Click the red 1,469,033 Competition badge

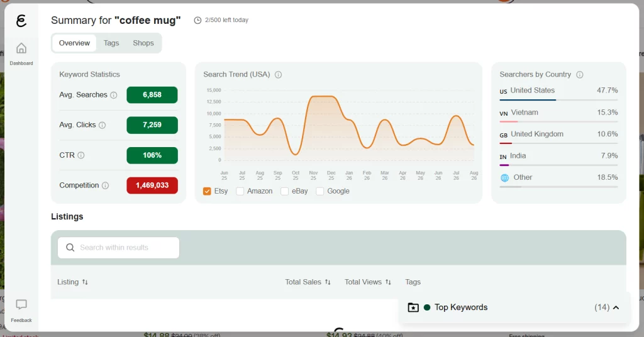point(152,185)
